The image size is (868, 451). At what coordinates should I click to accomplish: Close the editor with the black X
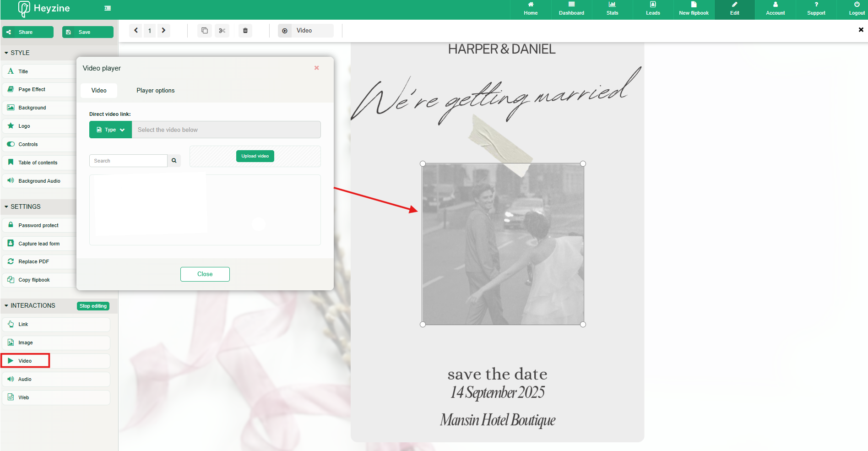point(861,30)
